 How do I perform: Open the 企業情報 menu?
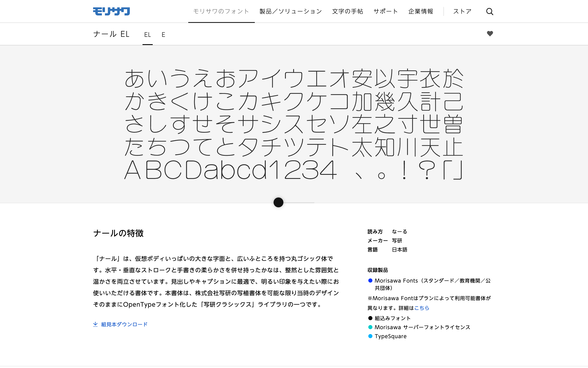coord(421,11)
